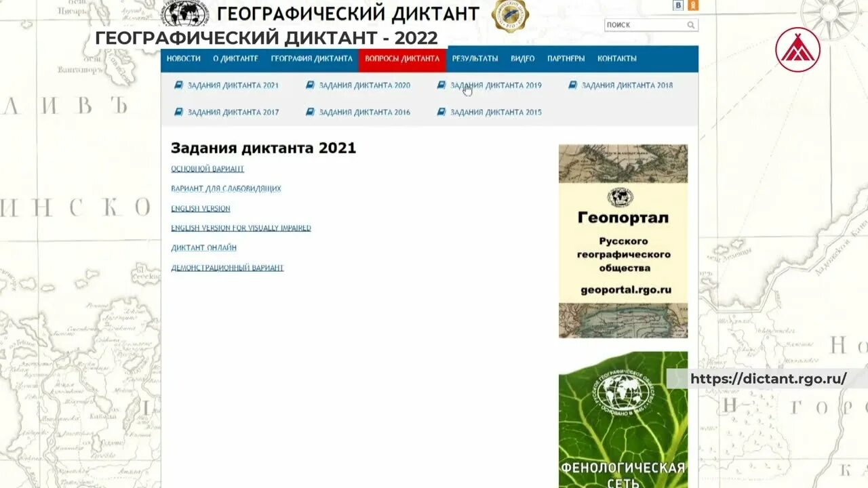Open the Результаты menu item
The width and height of the screenshot is (868, 488).
tap(475, 59)
